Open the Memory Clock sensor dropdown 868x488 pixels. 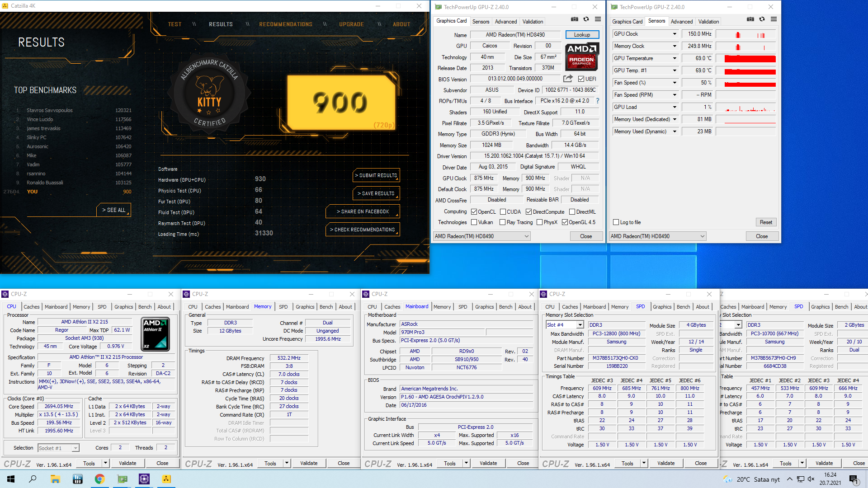tap(675, 46)
